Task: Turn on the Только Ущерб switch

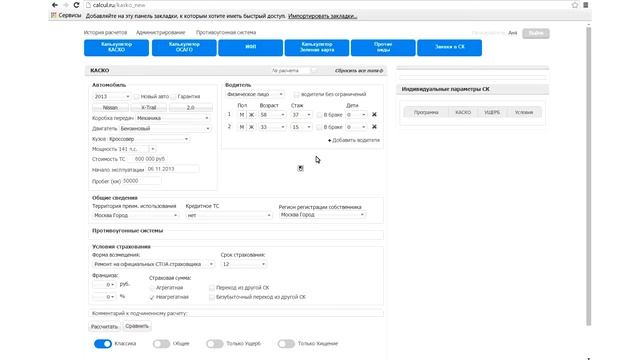Action: coord(215,344)
